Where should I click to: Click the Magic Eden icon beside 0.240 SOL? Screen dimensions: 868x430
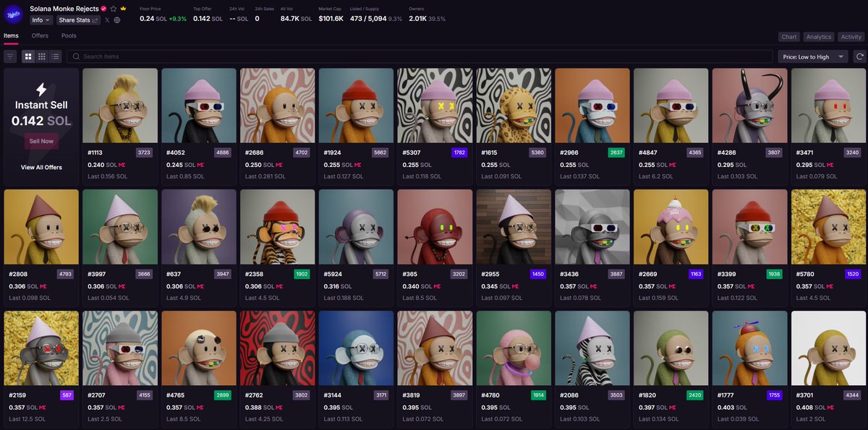click(x=122, y=165)
